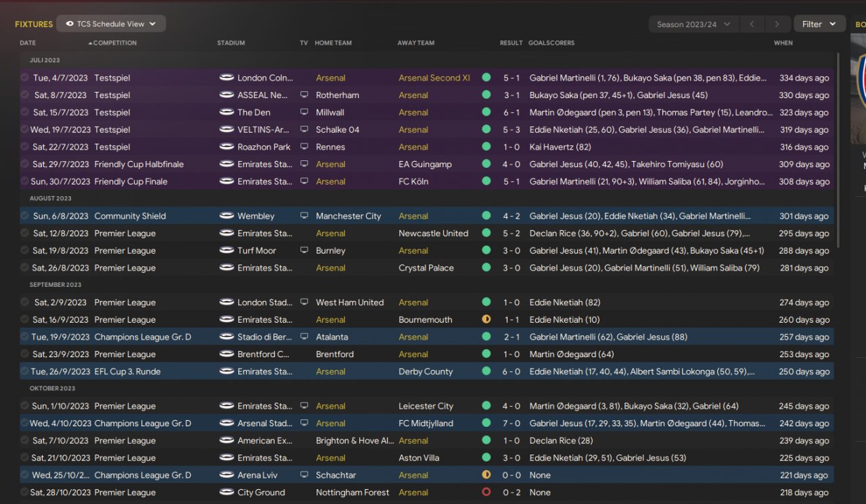The width and height of the screenshot is (866, 504).
Task: Click the TV icon on the Atalanta row
Action: (x=304, y=337)
